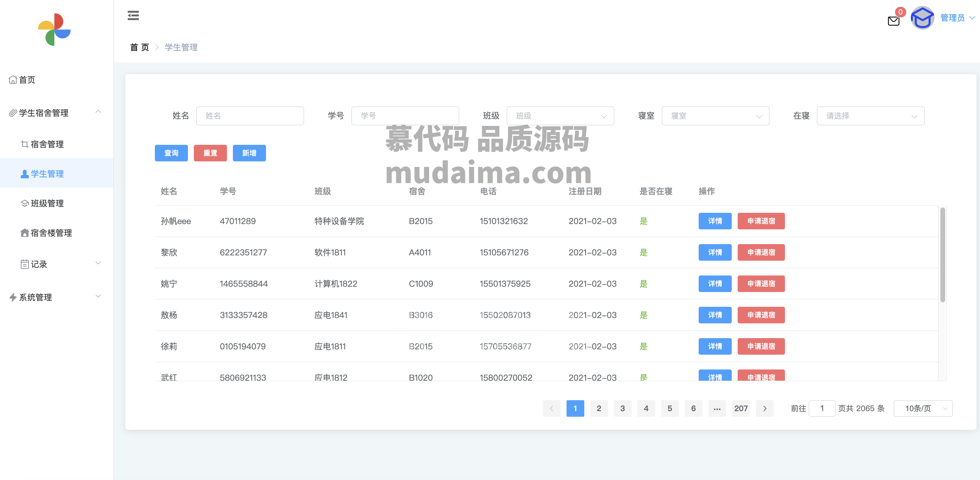980x480 pixels.
Task: Click 申请退宿 for 徐莉
Action: tap(761, 346)
